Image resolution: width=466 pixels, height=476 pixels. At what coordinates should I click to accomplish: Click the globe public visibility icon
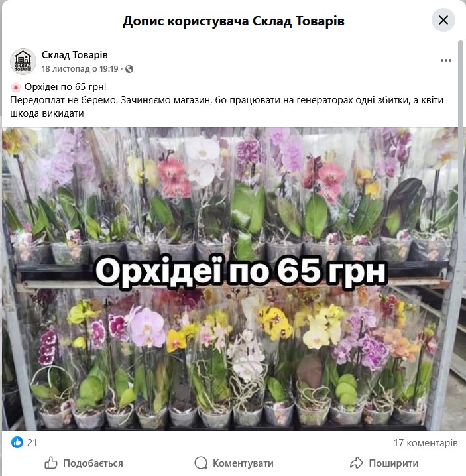click(129, 69)
